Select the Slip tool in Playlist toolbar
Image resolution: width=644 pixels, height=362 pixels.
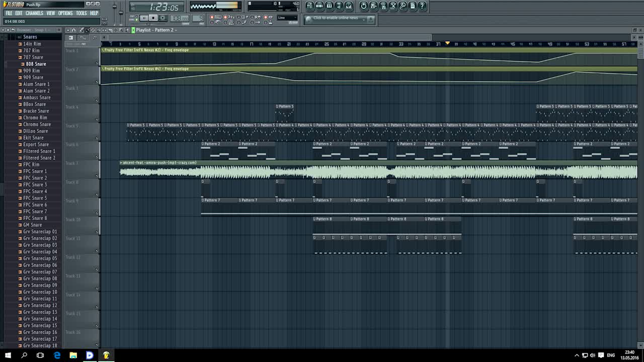pyautogui.click(x=104, y=30)
